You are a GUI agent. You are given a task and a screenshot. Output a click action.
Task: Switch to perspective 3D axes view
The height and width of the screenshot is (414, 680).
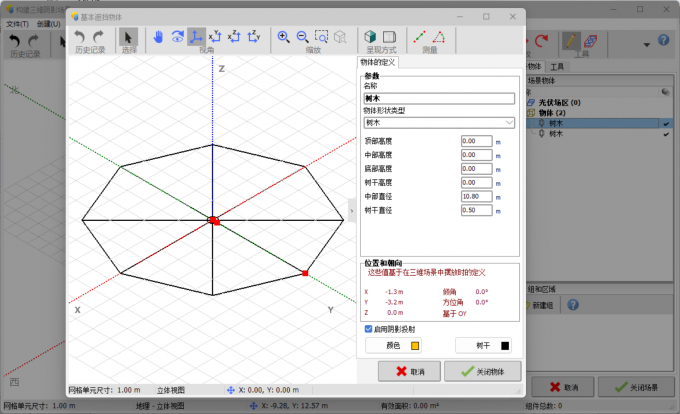(196, 37)
